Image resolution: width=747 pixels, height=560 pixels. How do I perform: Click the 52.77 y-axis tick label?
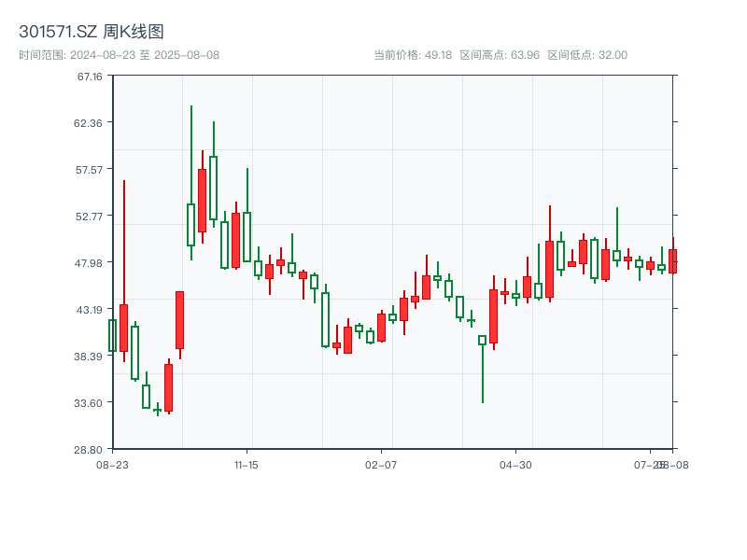tap(90, 217)
